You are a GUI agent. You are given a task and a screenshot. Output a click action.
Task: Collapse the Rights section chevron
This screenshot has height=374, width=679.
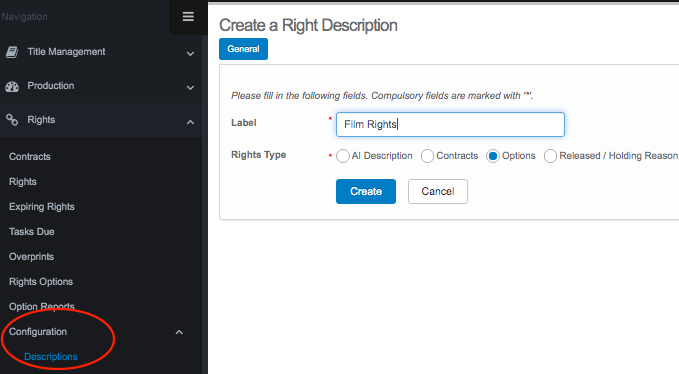(190, 123)
